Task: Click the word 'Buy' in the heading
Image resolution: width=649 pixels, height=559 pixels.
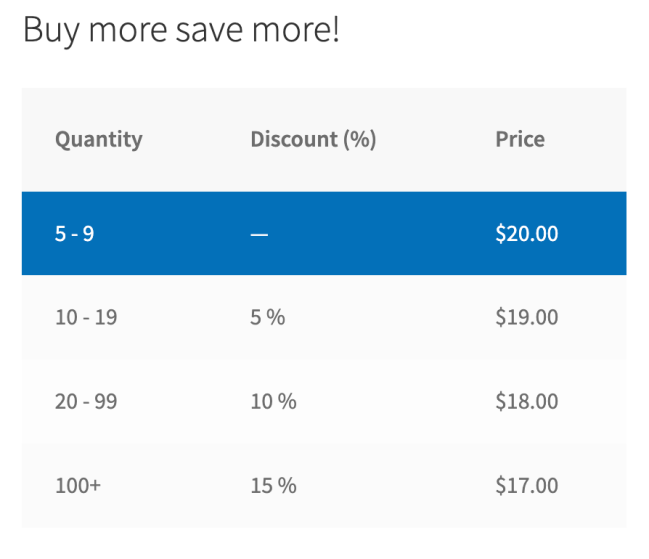Action: [x=51, y=29]
